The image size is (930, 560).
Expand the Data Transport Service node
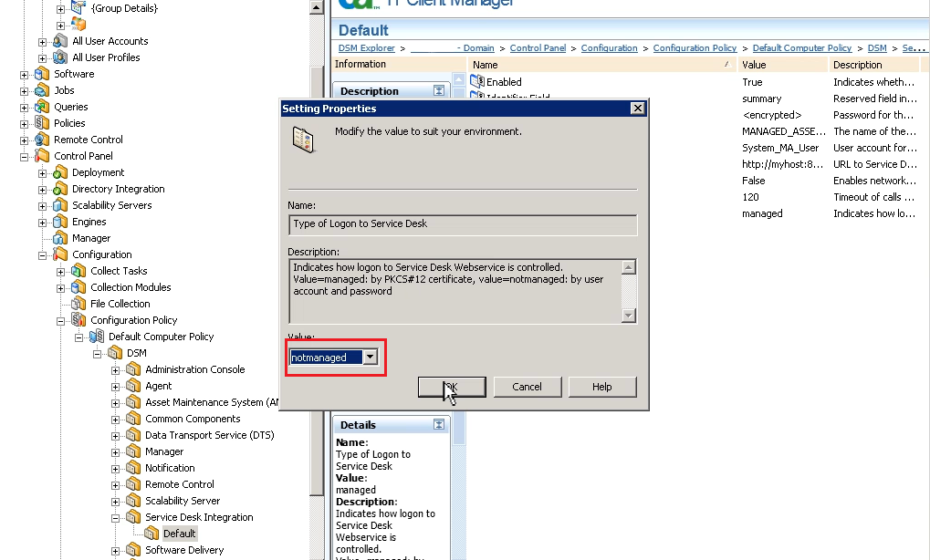tap(115, 436)
